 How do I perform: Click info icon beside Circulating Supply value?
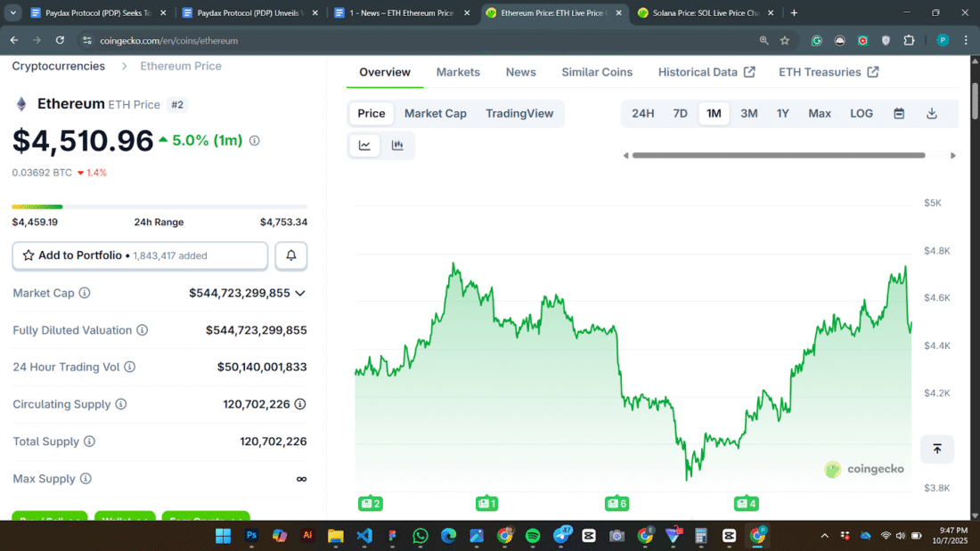click(x=300, y=404)
